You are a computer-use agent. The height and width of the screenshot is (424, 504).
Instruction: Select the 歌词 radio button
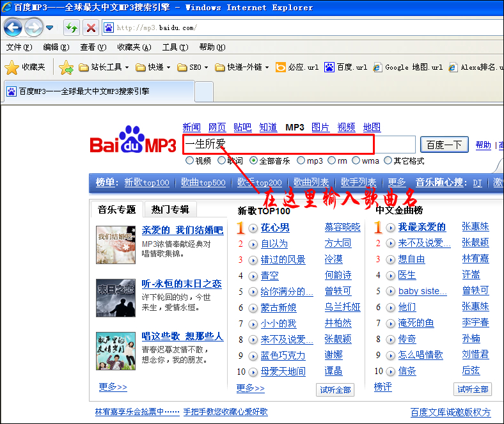[x=221, y=160]
